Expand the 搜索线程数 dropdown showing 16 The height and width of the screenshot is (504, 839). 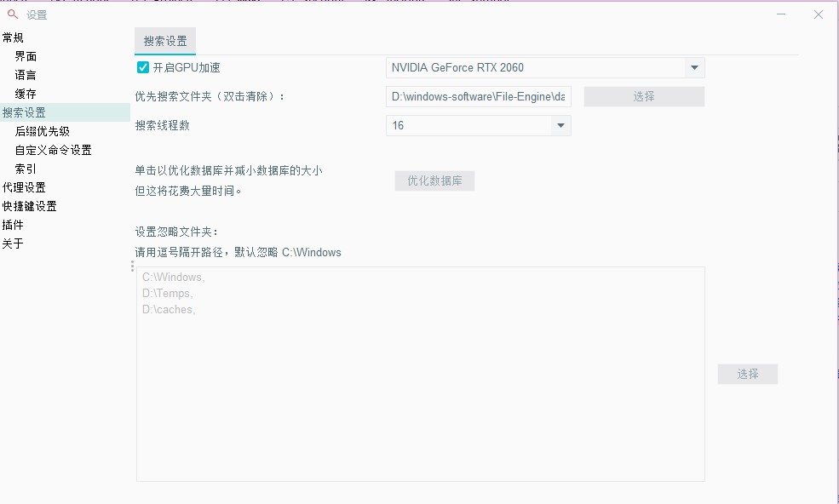tap(560, 126)
